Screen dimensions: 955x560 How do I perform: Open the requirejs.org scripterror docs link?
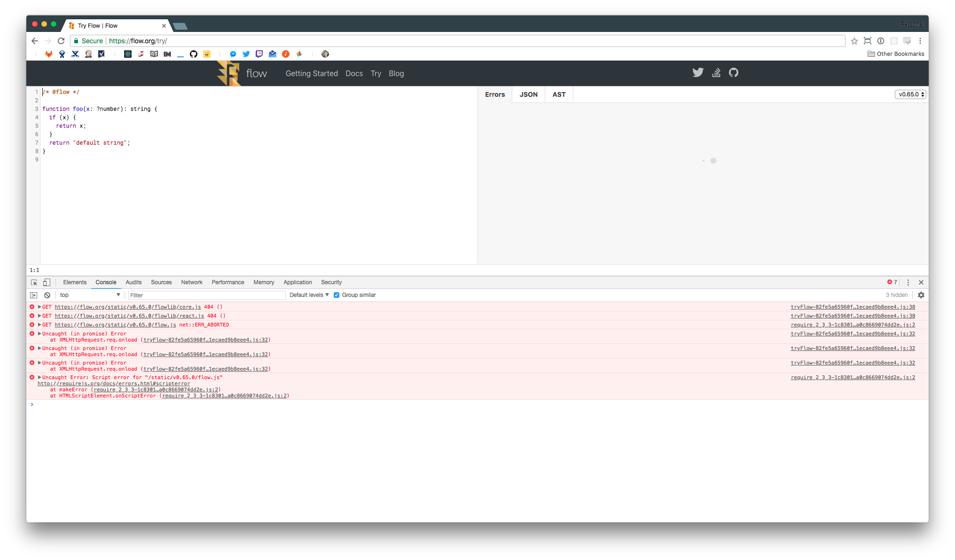(x=114, y=383)
